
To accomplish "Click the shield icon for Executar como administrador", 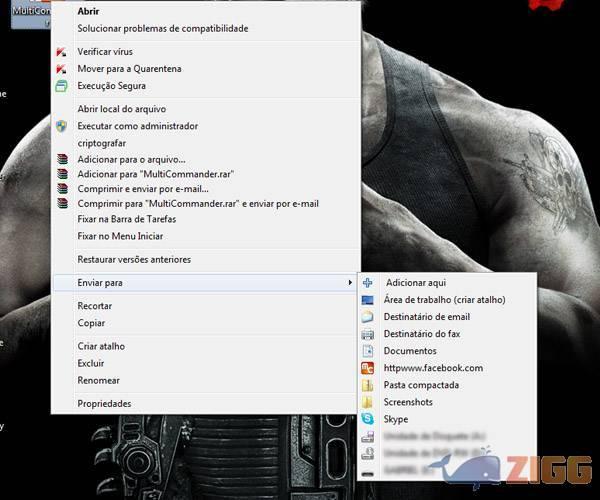I will [62, 126].
